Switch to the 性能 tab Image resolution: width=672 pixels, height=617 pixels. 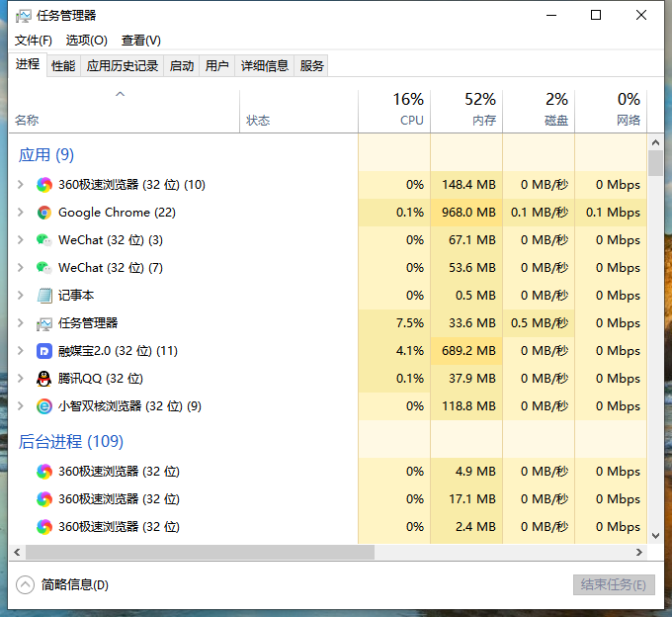[63, 66]
